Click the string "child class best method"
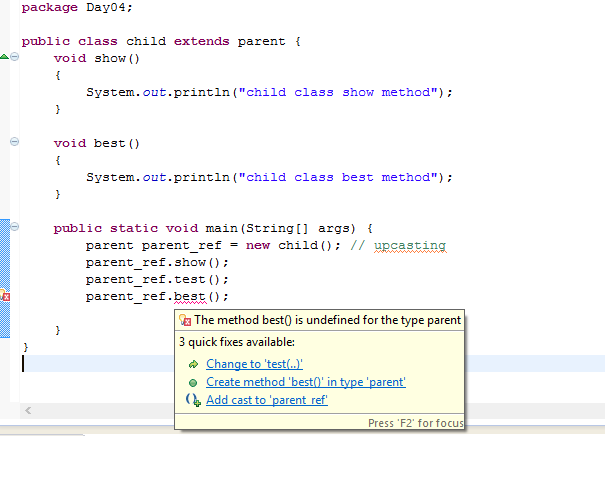614x492 pixels. [338, 177]
